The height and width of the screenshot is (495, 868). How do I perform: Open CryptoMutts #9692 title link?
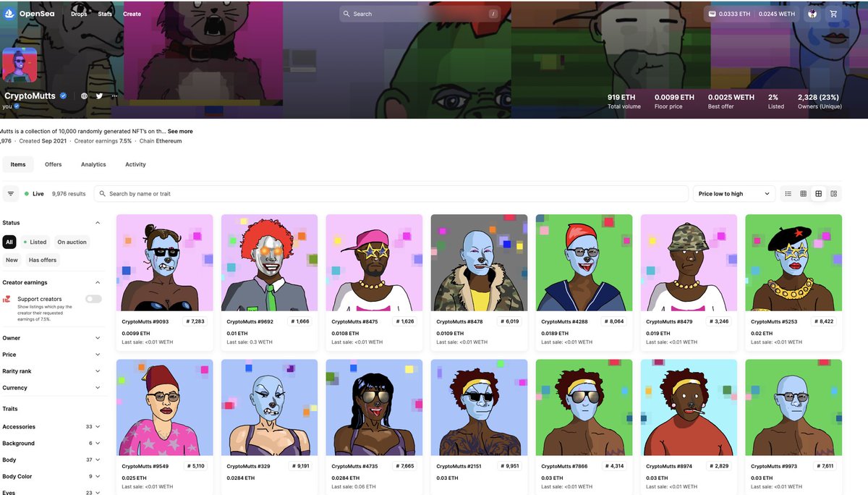tap(250, 321)
